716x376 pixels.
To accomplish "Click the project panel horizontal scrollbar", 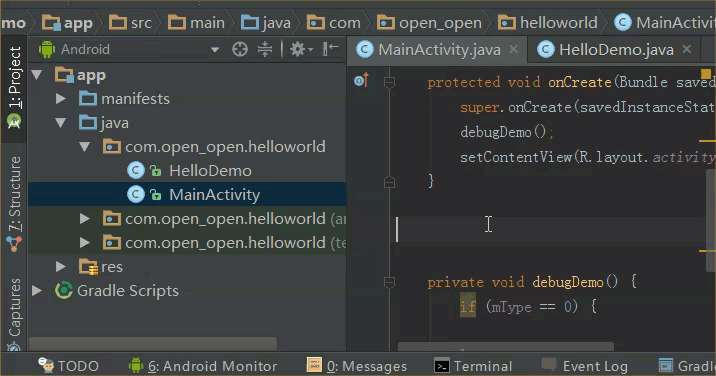I will coord(153,343).
